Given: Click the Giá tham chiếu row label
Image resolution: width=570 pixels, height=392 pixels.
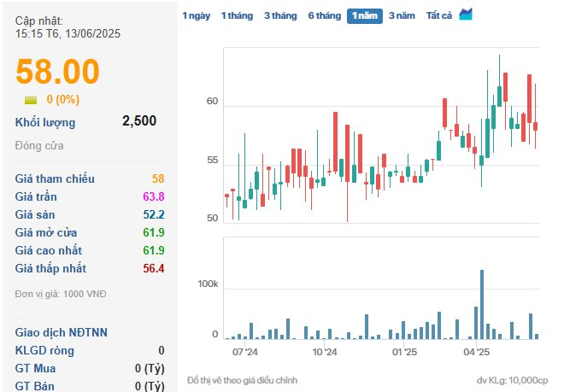Looking at the screenshot, I should click(55, 178).
